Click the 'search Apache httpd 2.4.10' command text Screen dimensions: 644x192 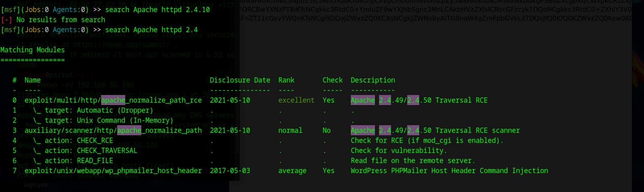coord(157,10)
